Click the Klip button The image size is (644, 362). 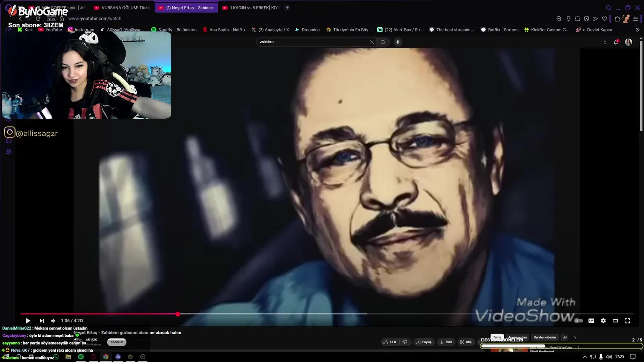pyautogui.click(x=466, y=342)
